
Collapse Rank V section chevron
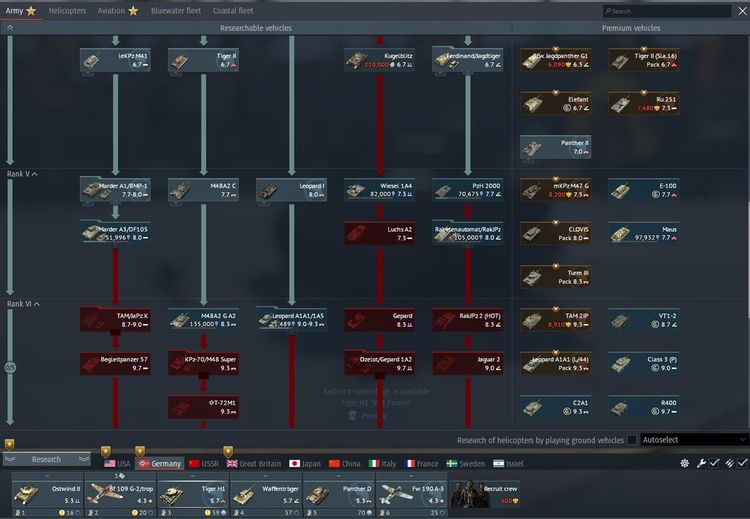coord(35,174)
